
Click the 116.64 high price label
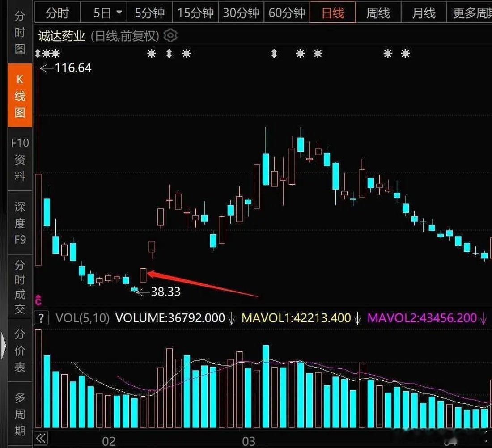tap(73, 68)
